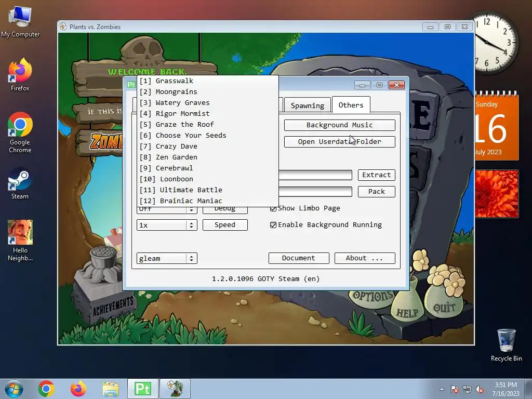The image size is (532, 399).
Task: Switch to Plants vs. Zombies taskbar button
Action: [175, 389]
